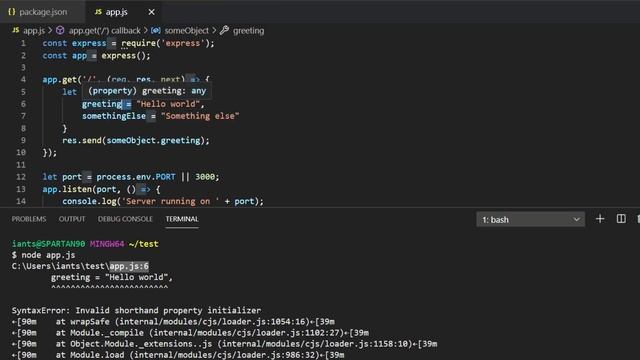Click '"Something else"' string on line 7
The height and width of the screenshot is (360, 640).
point(200,116)
